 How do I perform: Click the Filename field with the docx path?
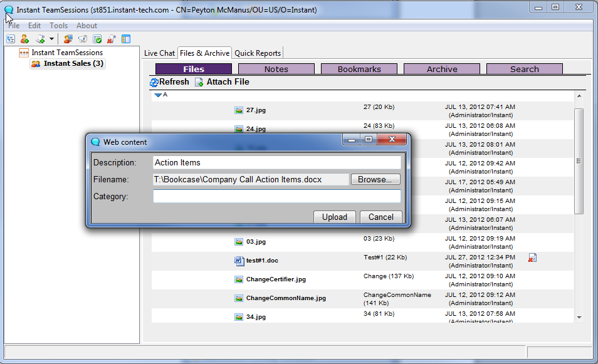pos(251,180)
